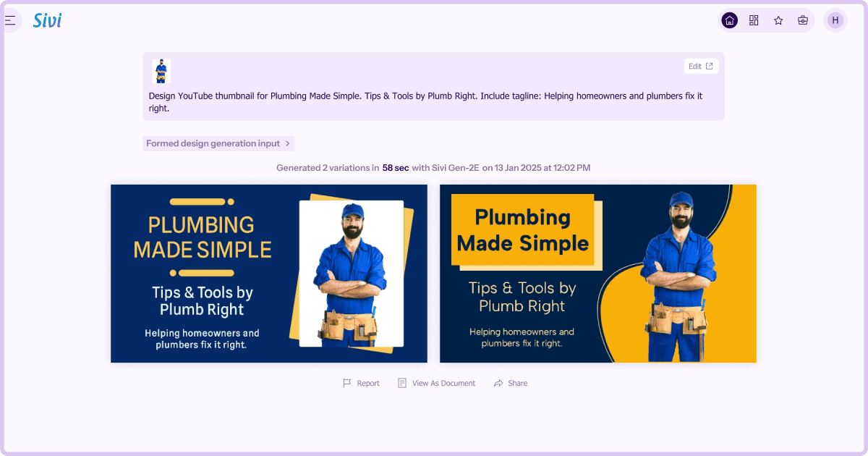The image size is (868, 456).
Task: Open the brand kit briefcase icon
Action: tap(803, 20)
